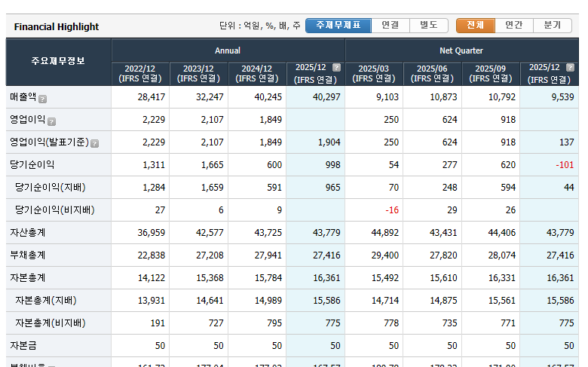The image size is (588, 367).
Task: Click the 자산총계 row label
Action: pyautogui.click(x=28, y=233)
